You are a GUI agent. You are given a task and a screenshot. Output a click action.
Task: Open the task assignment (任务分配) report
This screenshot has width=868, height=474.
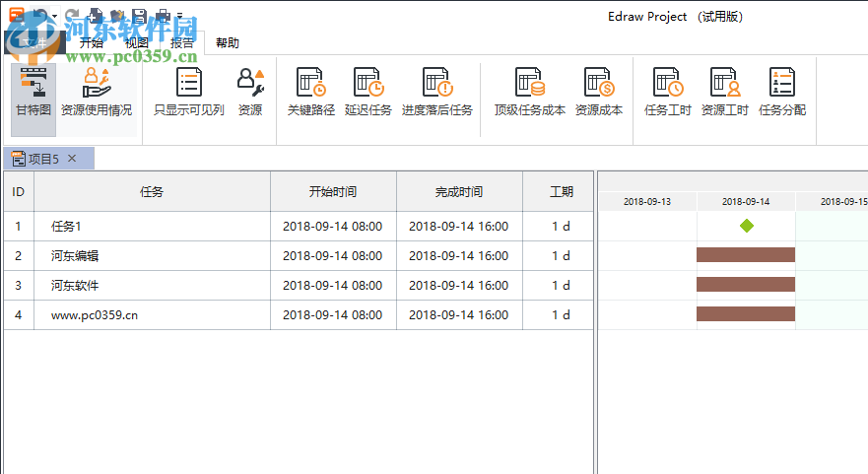coord(782,93)
